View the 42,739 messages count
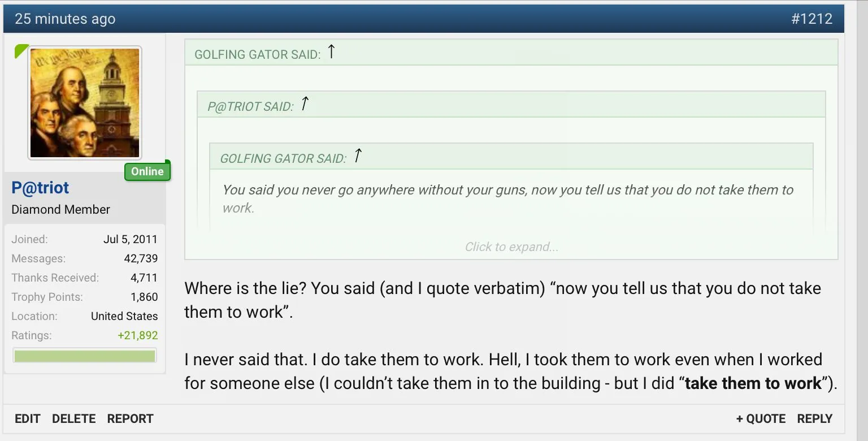 [x=141, y=259]
